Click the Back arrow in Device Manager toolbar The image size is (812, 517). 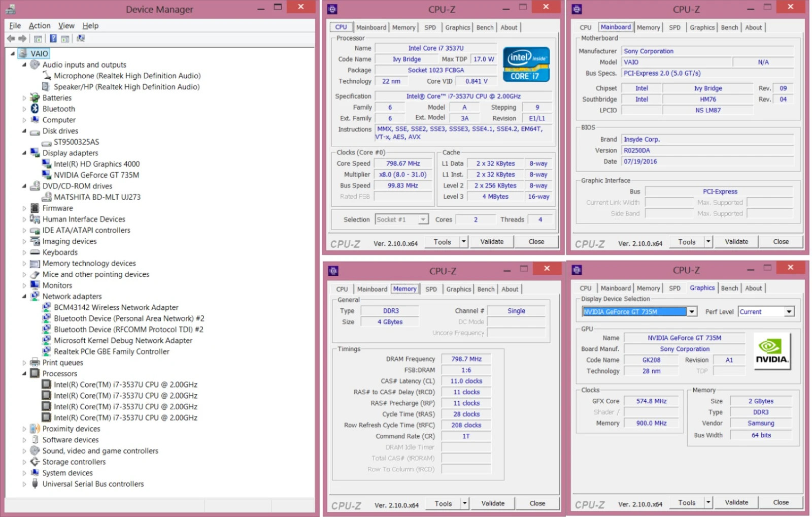11,39
